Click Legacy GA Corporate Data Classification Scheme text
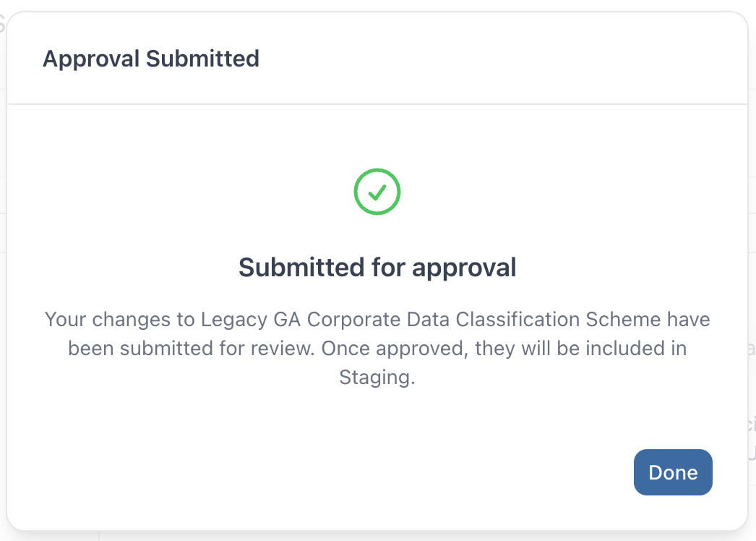Image resolution: width=756 pixels, height=541 pixels. [x=425, y=319]
